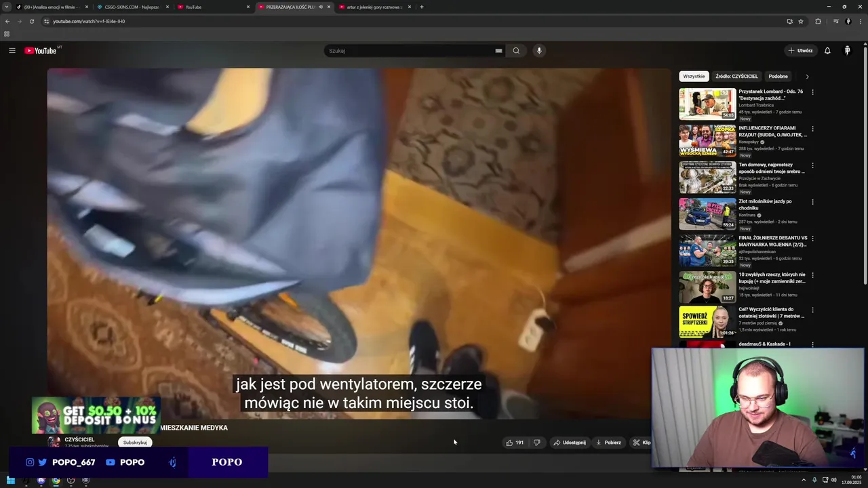This screenshot has height=488, width=868.
Task: Bookmark this page with the star
Action: pyautogui.click(x=801, y=21)
